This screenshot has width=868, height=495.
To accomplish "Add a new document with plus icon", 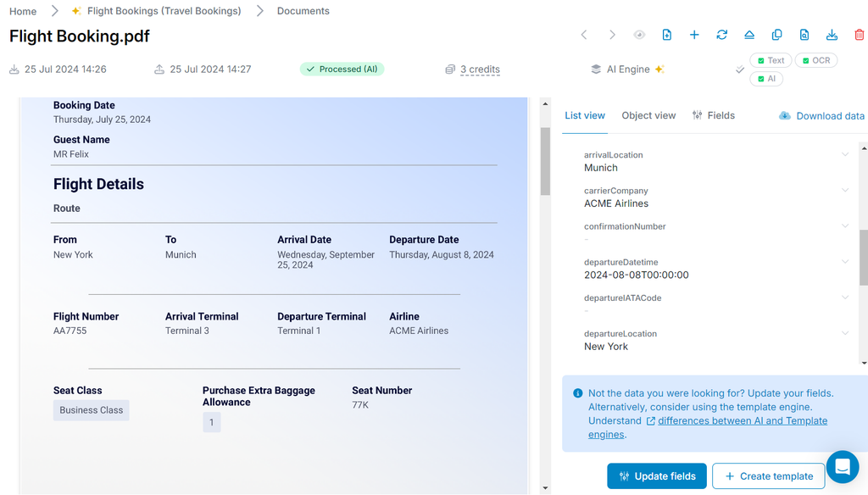I will pos(694,35).
